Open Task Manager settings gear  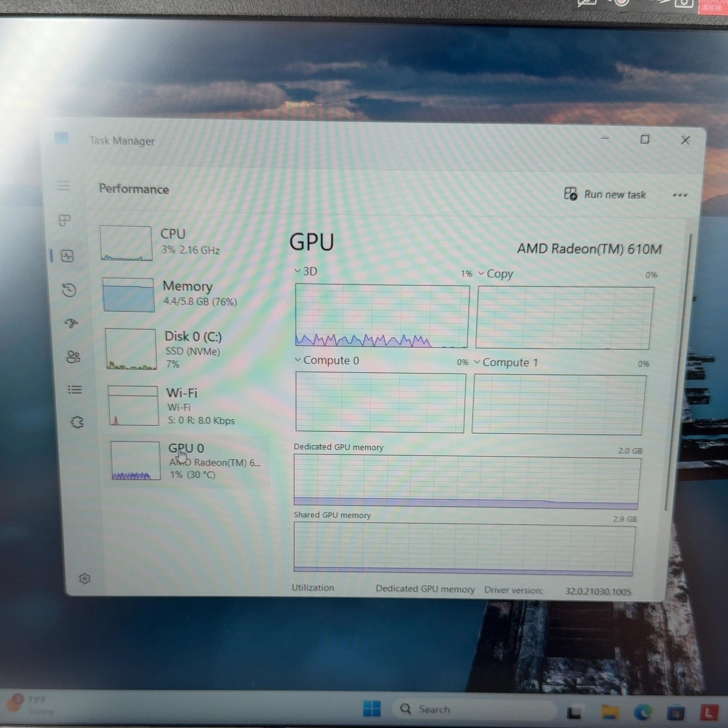pyautogui.click(x=85, y=578)
